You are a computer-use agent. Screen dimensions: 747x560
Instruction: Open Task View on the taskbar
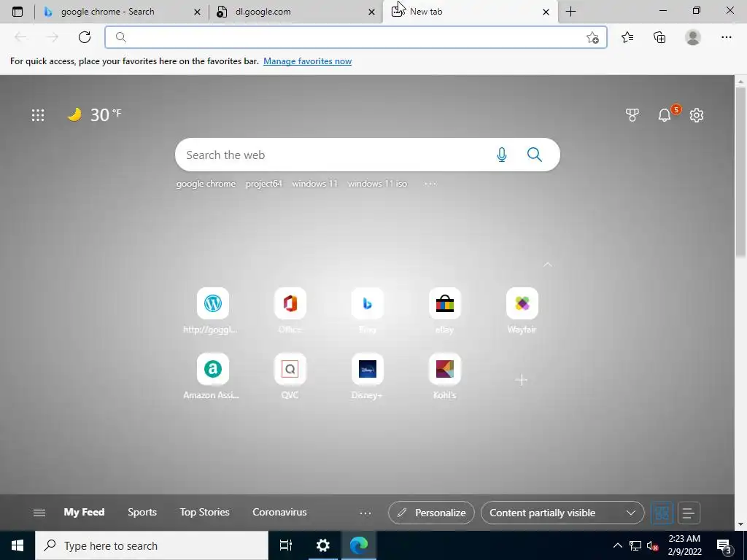click(x=286, y=545)
